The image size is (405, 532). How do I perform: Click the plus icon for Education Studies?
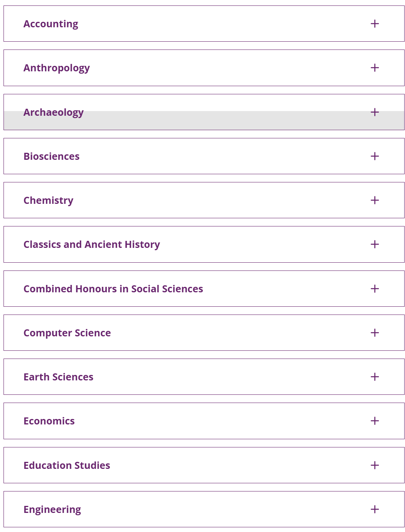click(375, 465)
